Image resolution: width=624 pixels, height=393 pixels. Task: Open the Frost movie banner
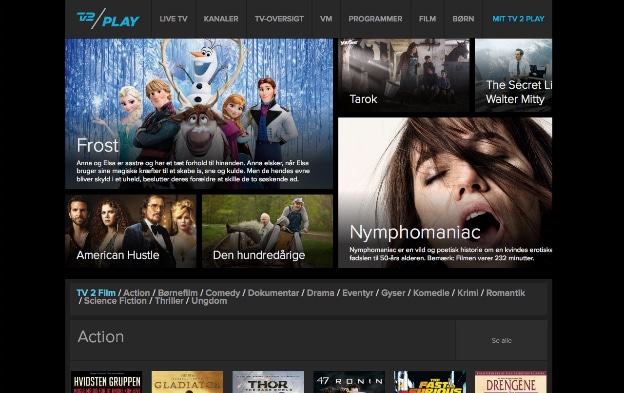[x=199, y=113]
